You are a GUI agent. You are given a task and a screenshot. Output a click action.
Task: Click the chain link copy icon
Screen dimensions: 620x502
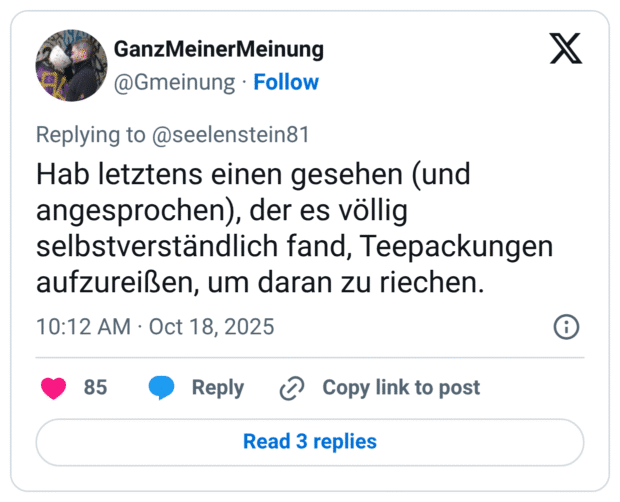click(292, 388)
